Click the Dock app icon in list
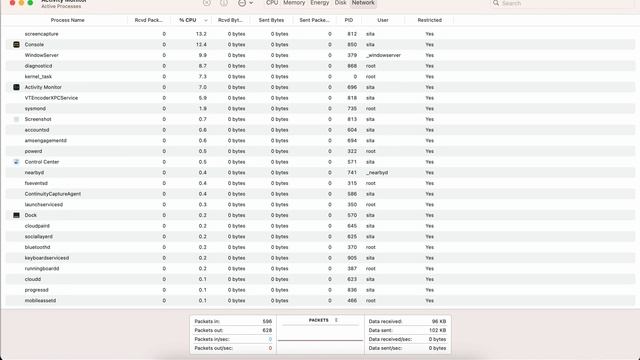 point(16,215)
